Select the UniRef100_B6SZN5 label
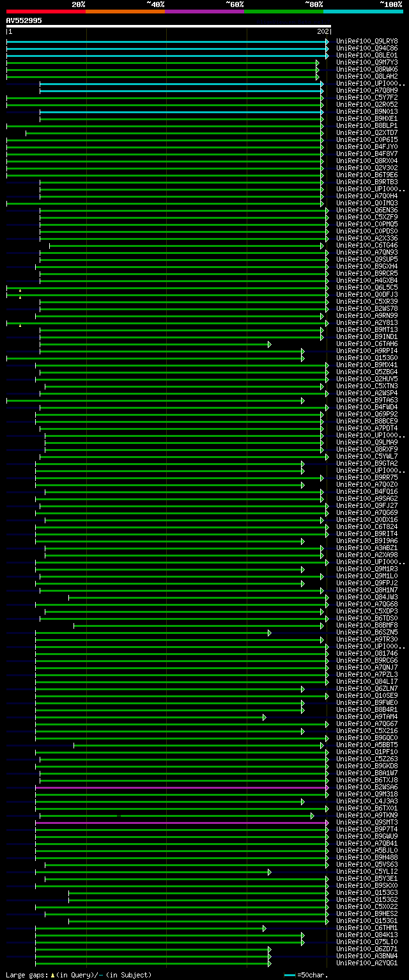The height and width of the screenshot is (980, 409). pyautogui.click(x=367, y=632)
